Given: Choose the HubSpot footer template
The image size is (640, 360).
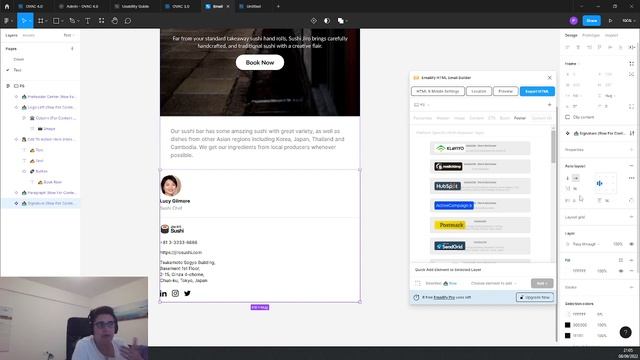Looking at the screenshot, I should [480, 186].
